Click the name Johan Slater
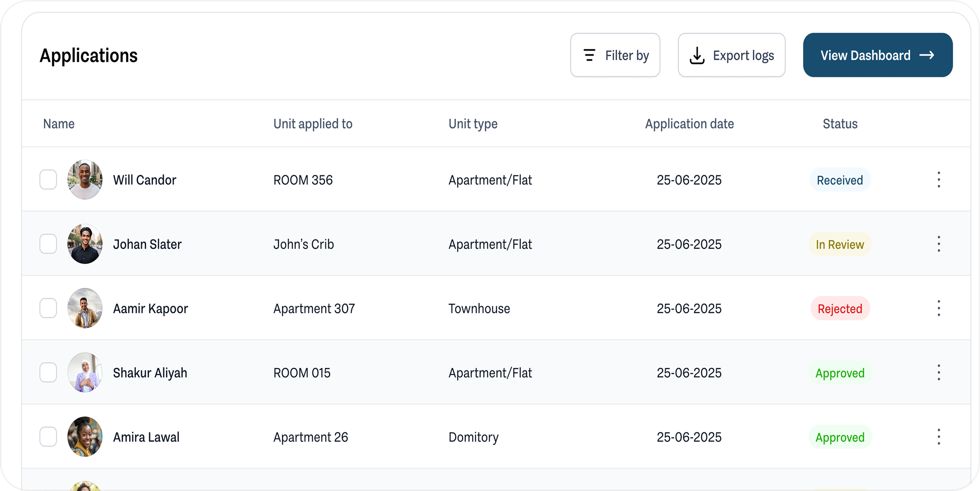 pyautogui.click(x=147, y=244)
